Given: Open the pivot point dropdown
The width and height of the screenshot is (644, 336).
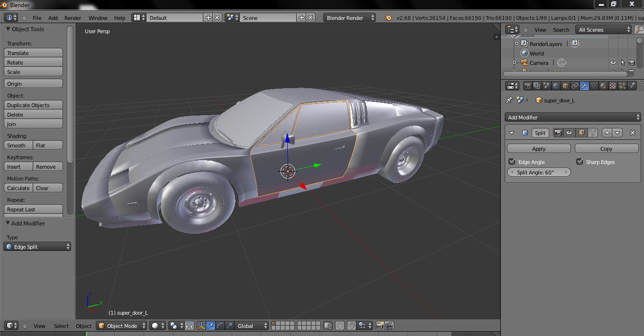Looking at the screenshot, I should coord(176,326).
